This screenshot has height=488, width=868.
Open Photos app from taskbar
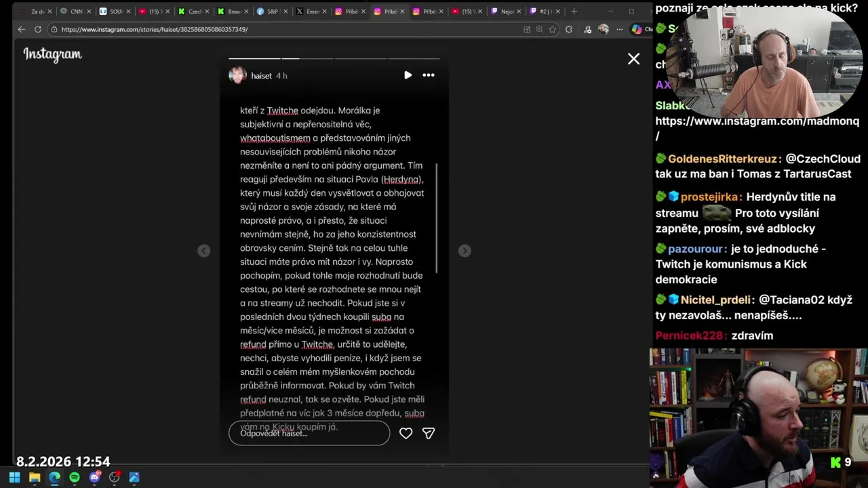134,477
